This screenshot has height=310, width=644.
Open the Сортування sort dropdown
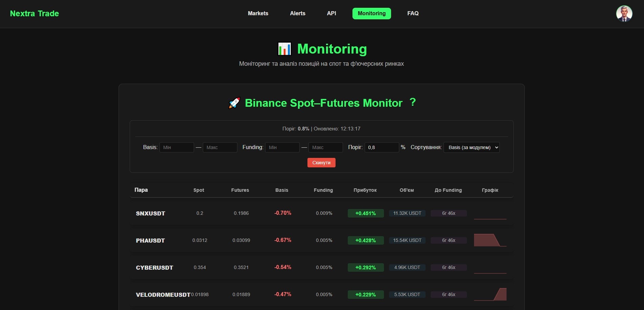pyautogui.click(x=472, y=147)
